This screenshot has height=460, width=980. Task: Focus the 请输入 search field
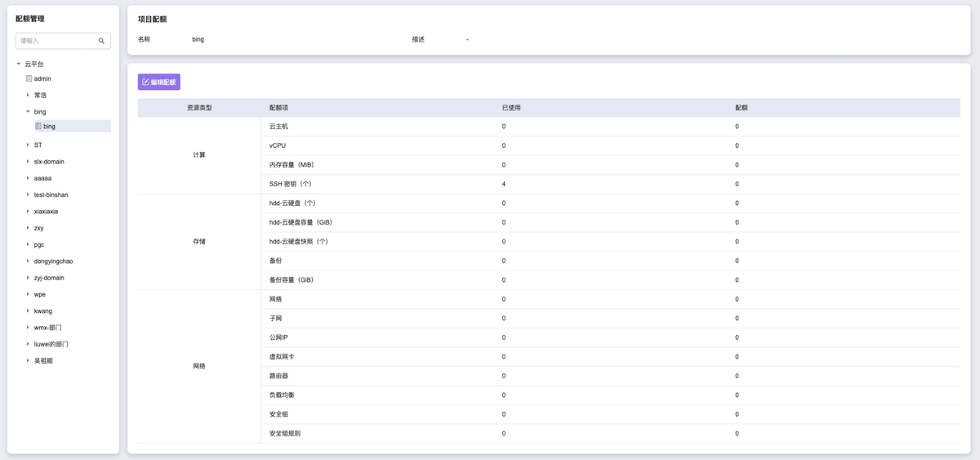[56, 41]
